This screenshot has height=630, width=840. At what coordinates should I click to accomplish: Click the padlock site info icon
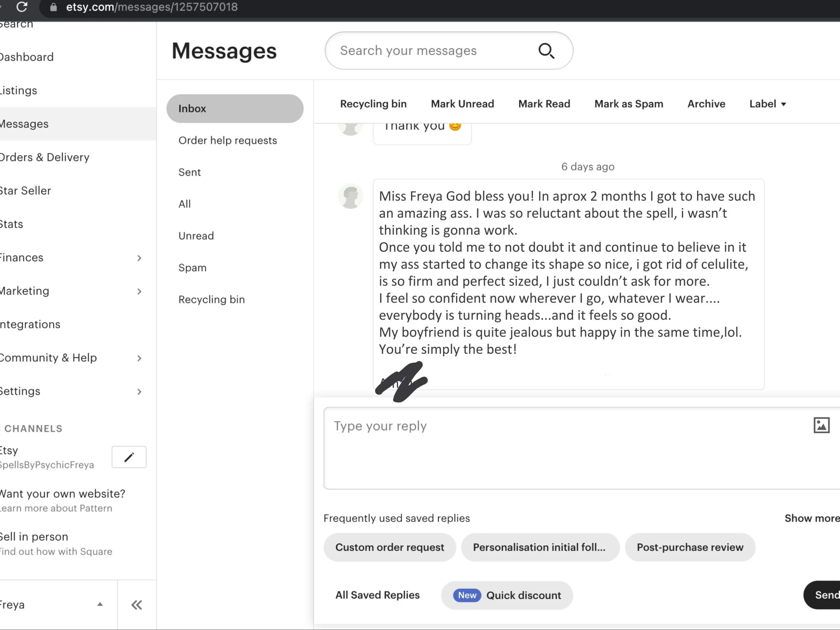[x=53, y=7]
